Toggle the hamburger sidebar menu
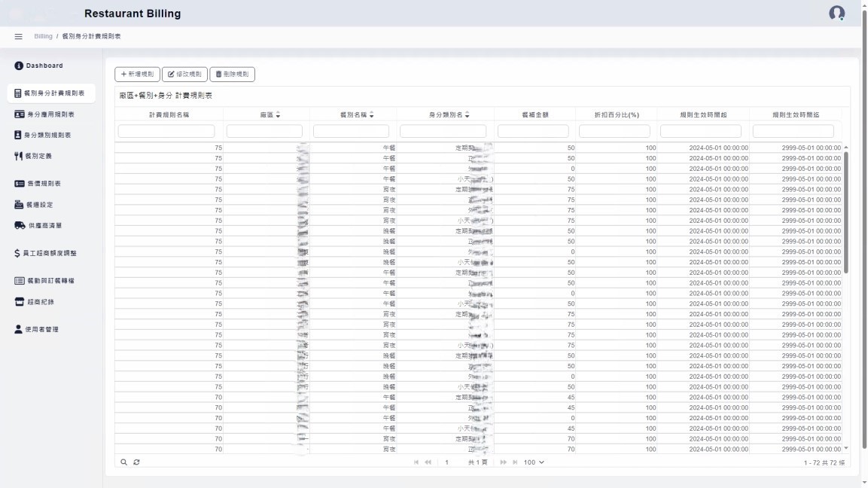This screenshot has width=868, height=488. pos(19,36)
